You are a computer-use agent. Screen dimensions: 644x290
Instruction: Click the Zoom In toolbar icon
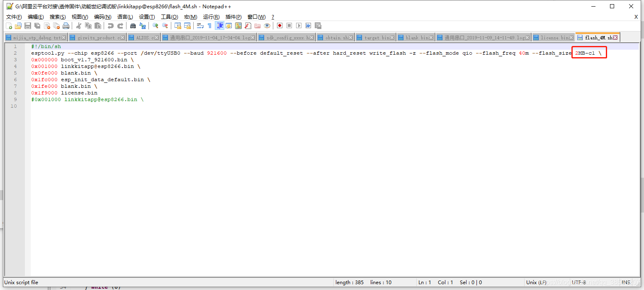[x=155, y=26]
